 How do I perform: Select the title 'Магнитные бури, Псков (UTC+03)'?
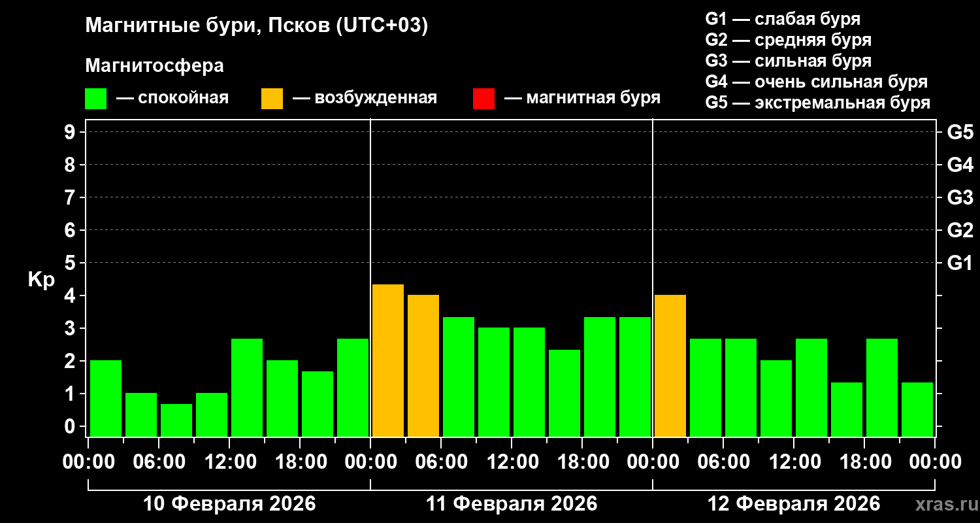257,26
